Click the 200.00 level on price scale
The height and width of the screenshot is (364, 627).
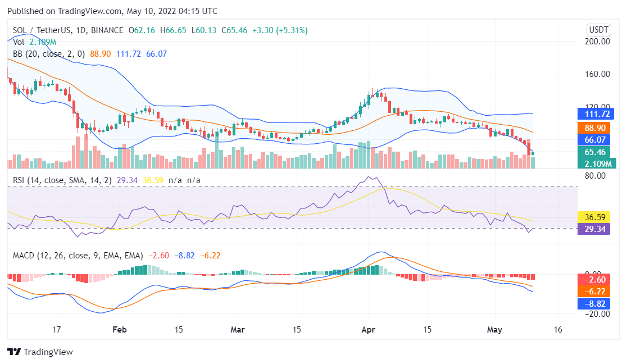[598, 42]
